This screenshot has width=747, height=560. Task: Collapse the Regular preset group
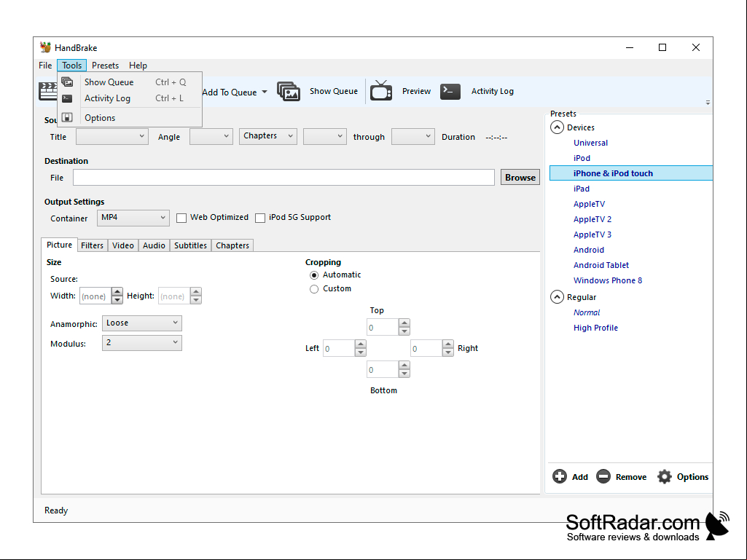pos(557,296)
